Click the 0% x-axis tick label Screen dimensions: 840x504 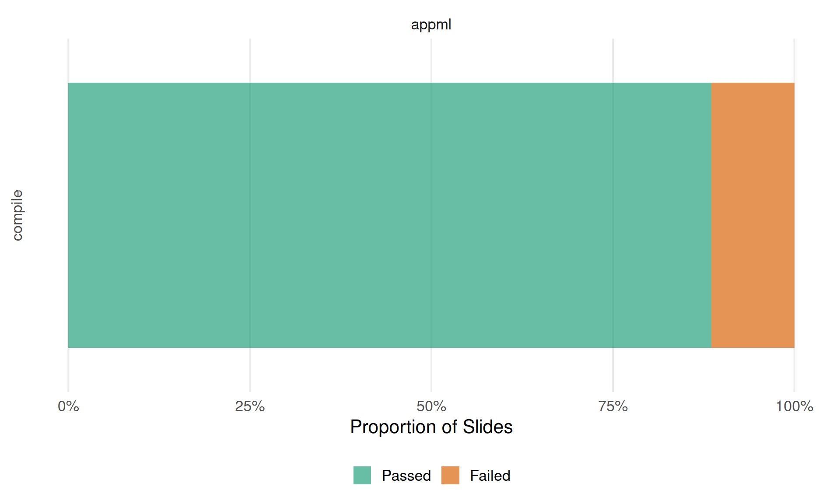click(x=68, y=406)
